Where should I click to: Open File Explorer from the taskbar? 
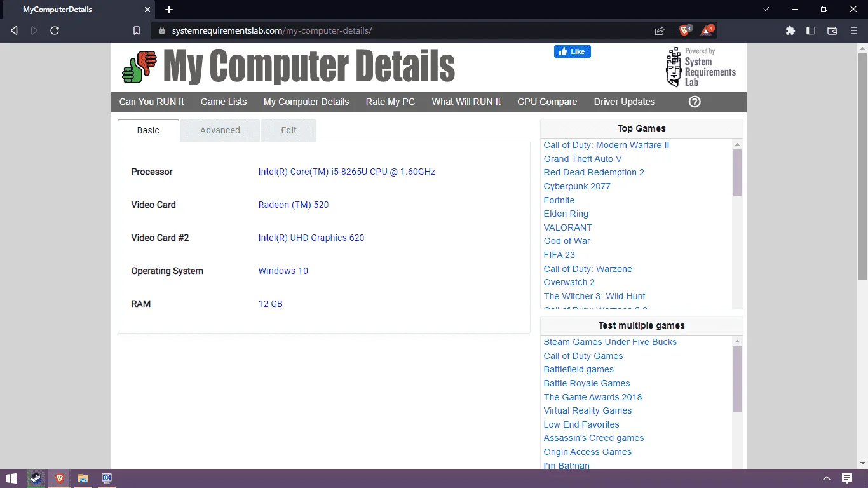click(x=83, y=478)
